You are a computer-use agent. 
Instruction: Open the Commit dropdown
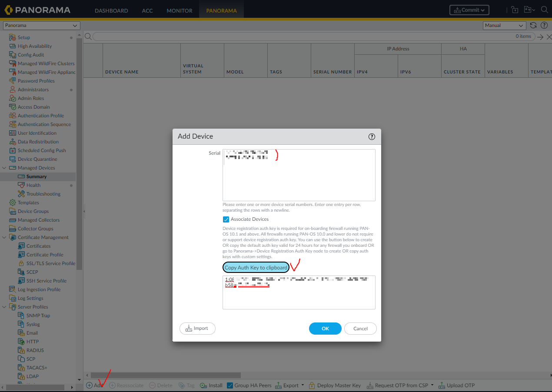(469, 10)
